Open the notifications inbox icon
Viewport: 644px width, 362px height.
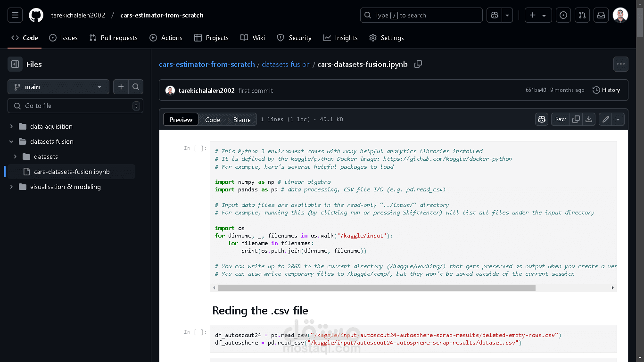(601, 15)
